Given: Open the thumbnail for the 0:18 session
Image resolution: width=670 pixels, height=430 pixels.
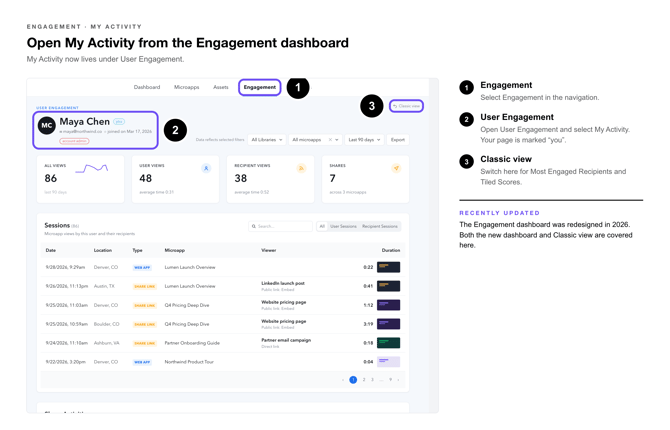Looking at the screenshot, I should tap(388, 342).
